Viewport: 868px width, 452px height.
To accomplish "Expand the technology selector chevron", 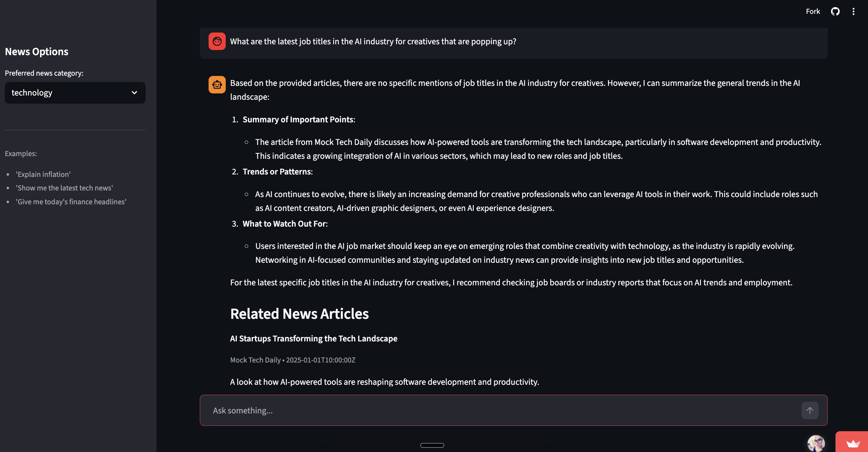I will [x=134, y=93].
